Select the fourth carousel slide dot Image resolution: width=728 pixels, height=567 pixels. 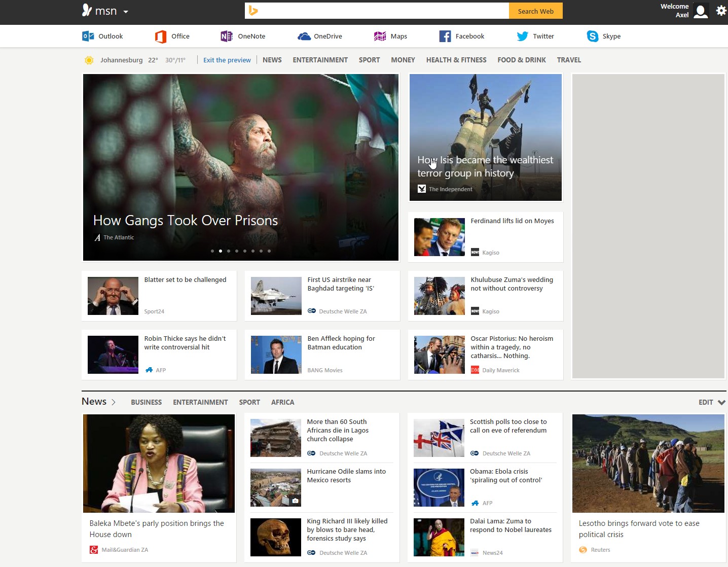237,251
